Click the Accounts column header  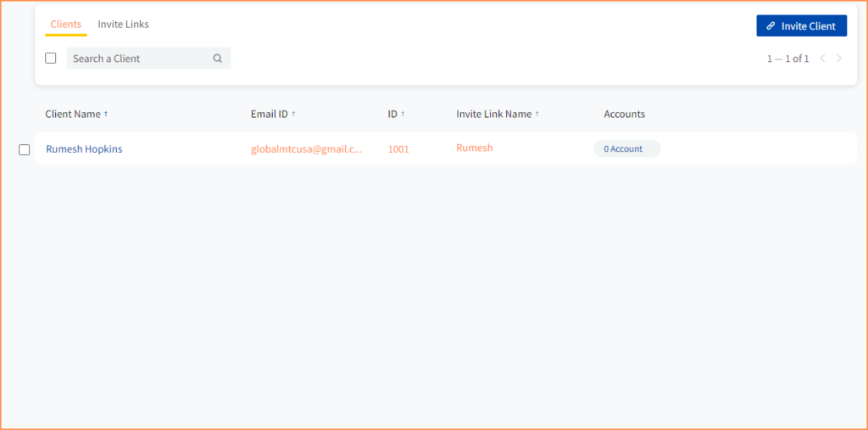tap(625, 114)
